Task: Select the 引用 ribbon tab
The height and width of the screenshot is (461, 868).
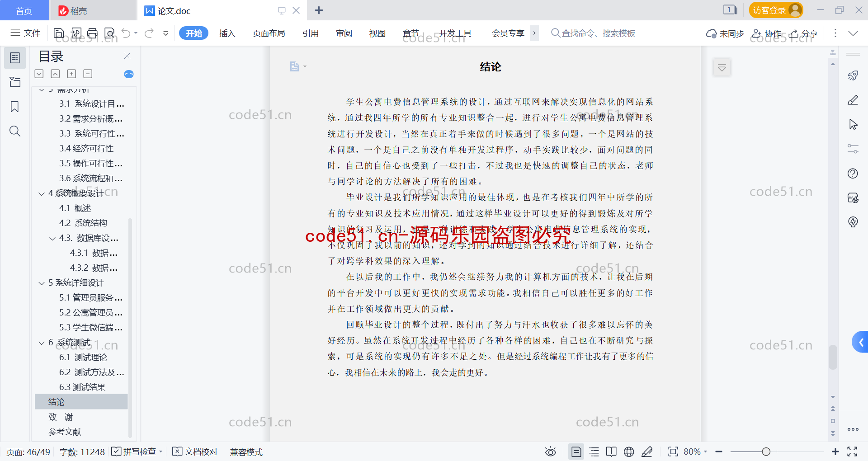Action: pos(311,33)
